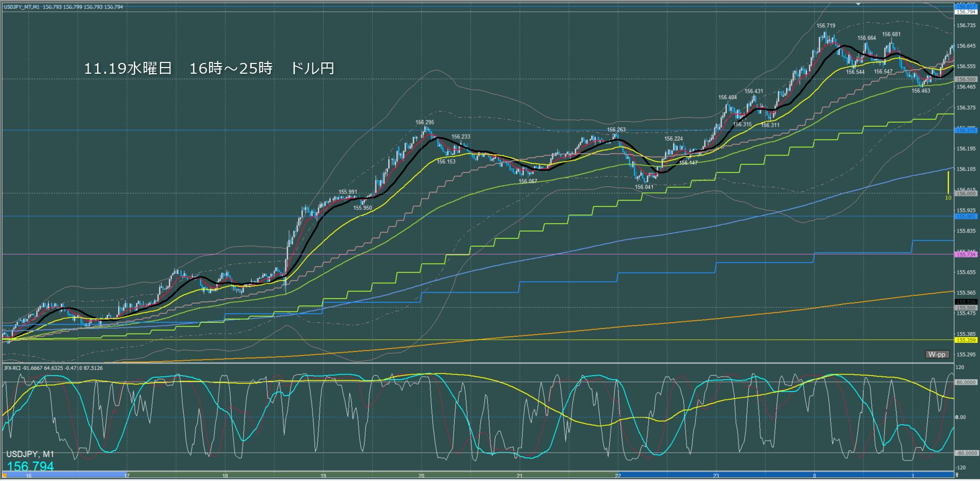Click the -80.0000 RCI level label

point(966,453)
